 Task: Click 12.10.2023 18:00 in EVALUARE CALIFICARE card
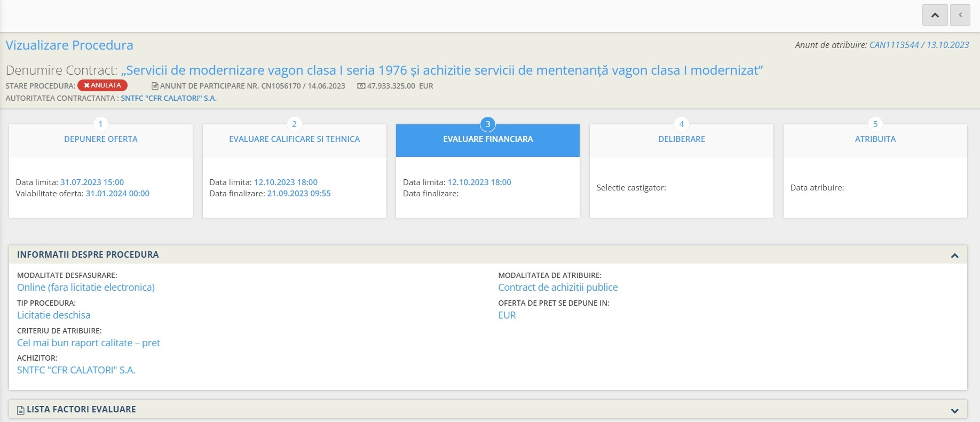coord(286,182)
